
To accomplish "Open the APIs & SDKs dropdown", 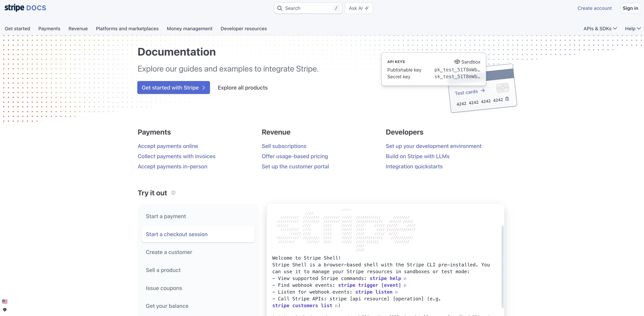I will point(600,29).
